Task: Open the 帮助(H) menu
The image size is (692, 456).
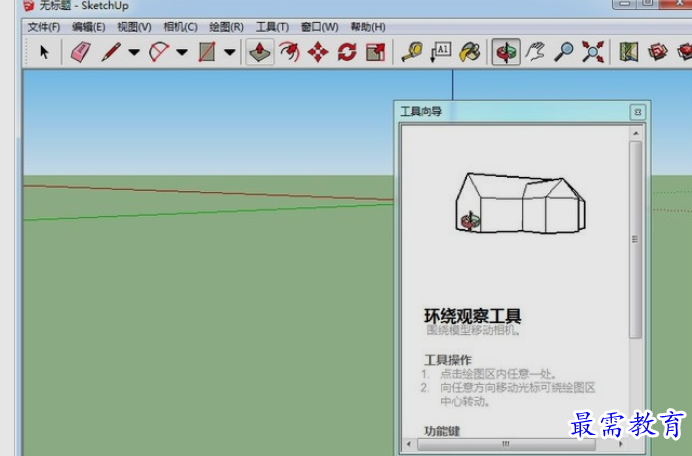Action: click(x=368, y=27)
